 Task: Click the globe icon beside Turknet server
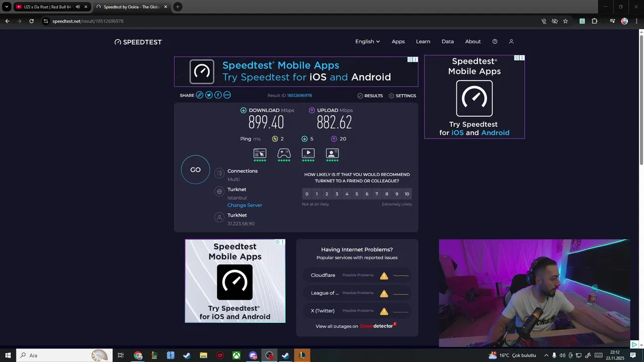point(219,192)
